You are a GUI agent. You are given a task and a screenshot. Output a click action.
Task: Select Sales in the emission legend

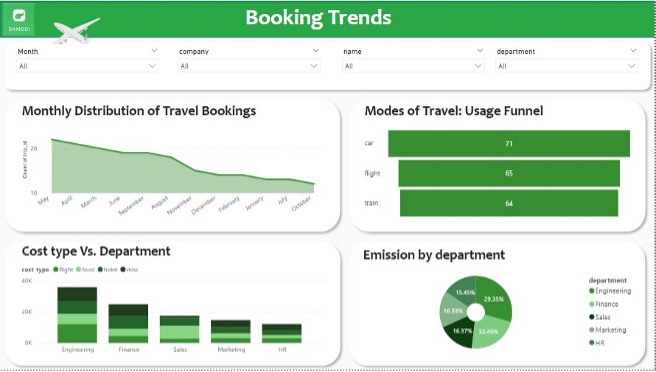pyautogui.click(x=600, y=317)
